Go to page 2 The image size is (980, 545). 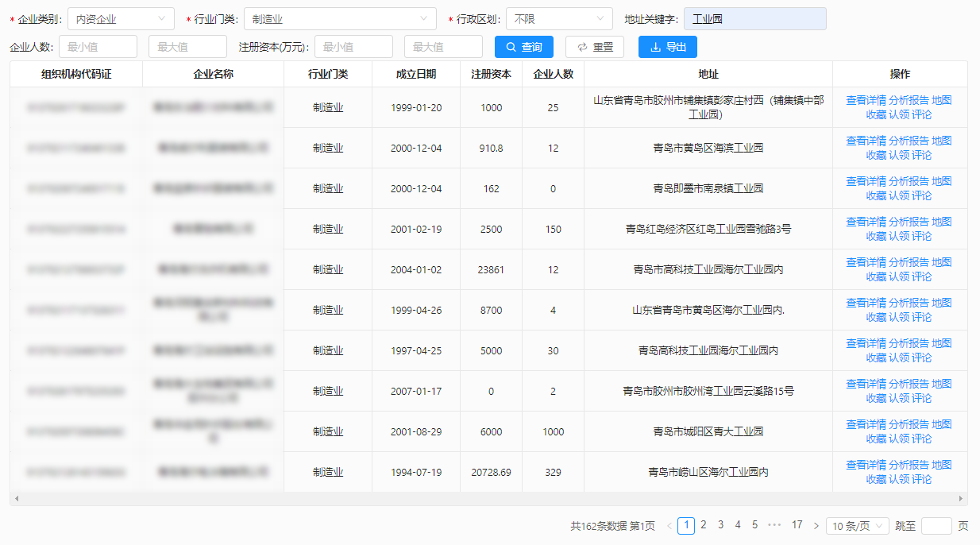[x=704, y=525]
